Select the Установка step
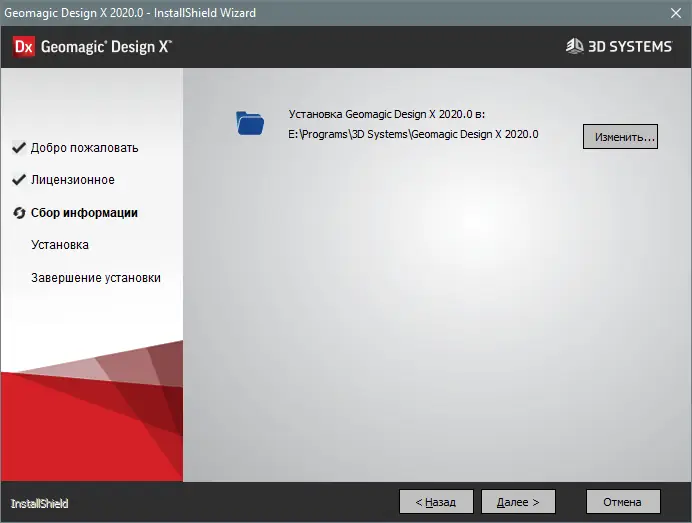Viewport: 692px width, 523px height. click(x=60, y=245)
